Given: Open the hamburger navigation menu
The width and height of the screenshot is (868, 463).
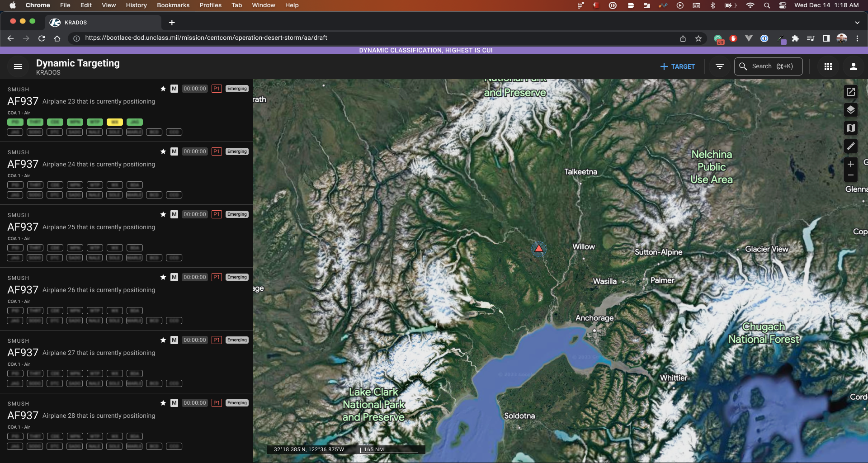Looking at the screenshot, I should click(18, 66).
